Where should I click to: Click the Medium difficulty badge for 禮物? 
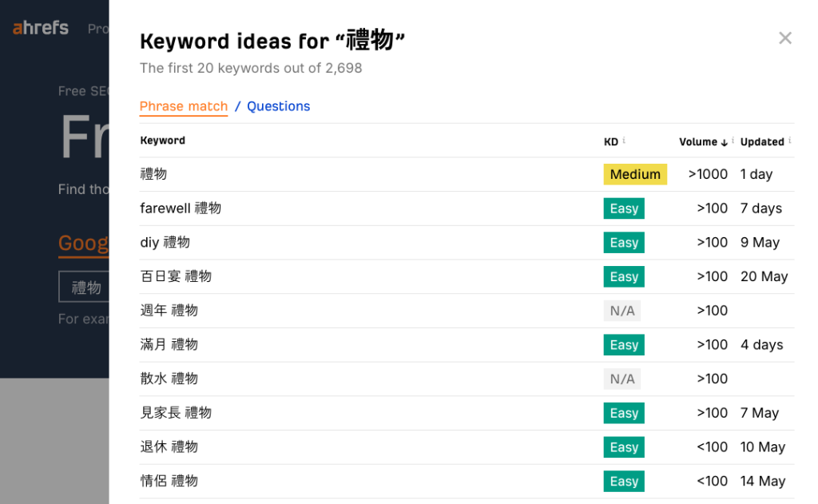(x=635, y=174)
